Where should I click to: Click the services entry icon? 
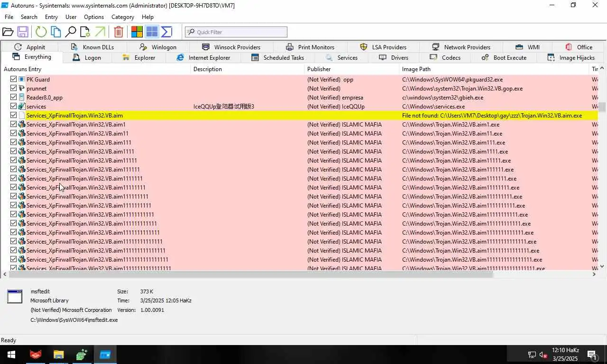21,106
